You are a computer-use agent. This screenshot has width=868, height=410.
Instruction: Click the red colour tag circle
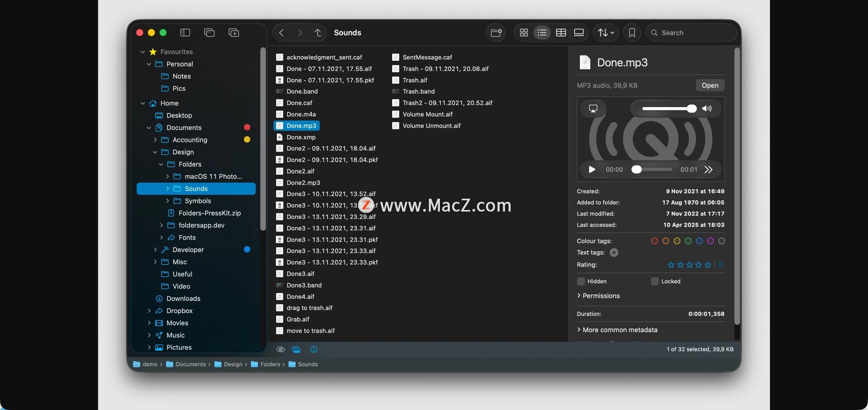tap(654, 241)
